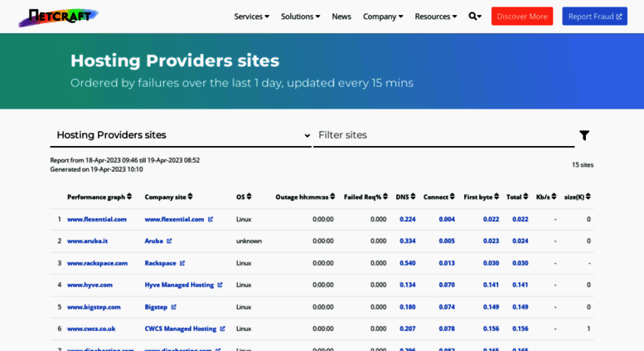Viewport: 644px width, 351px height.
Task: Expand the Resources menu
Action: click(x=435, y=17)
